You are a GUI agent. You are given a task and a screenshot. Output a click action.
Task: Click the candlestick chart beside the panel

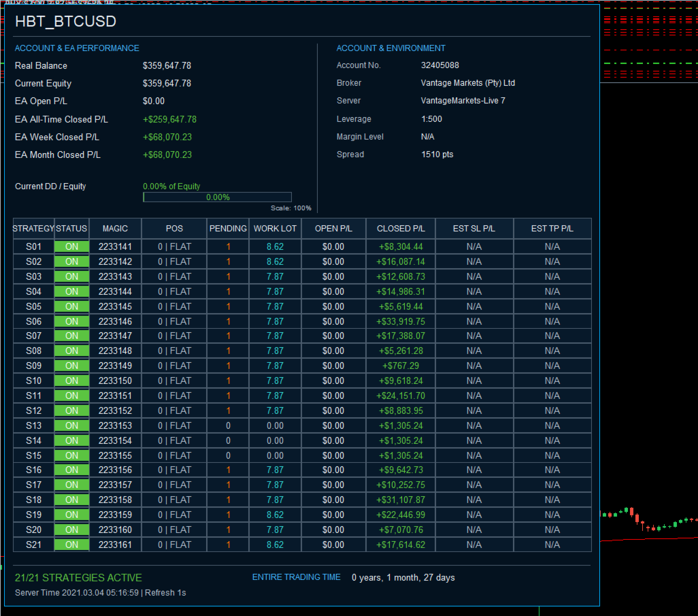coord(649,520)
